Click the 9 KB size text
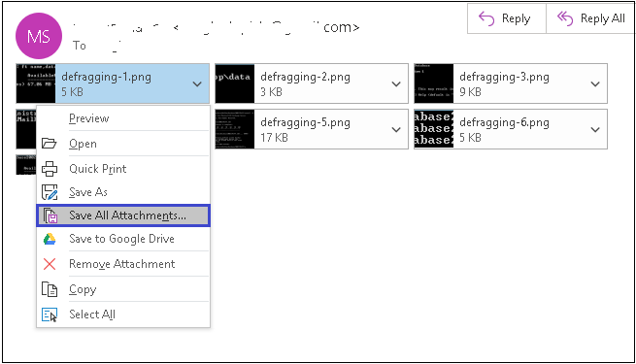Screen dimensions: 636x364 point(470,92)
